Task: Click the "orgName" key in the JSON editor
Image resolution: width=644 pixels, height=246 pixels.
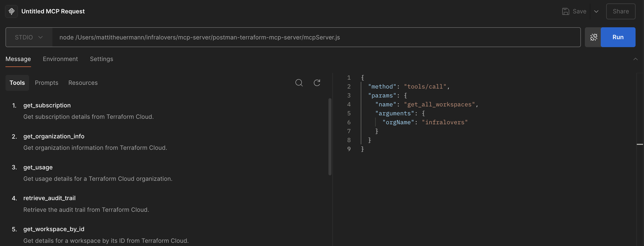Action: pyautogui.click(x=398, y=122)
